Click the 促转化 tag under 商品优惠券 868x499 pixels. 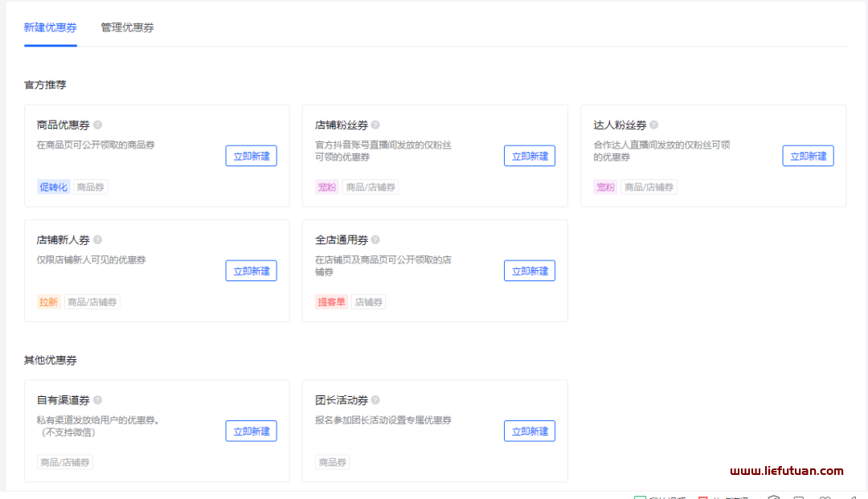(53, 186)
